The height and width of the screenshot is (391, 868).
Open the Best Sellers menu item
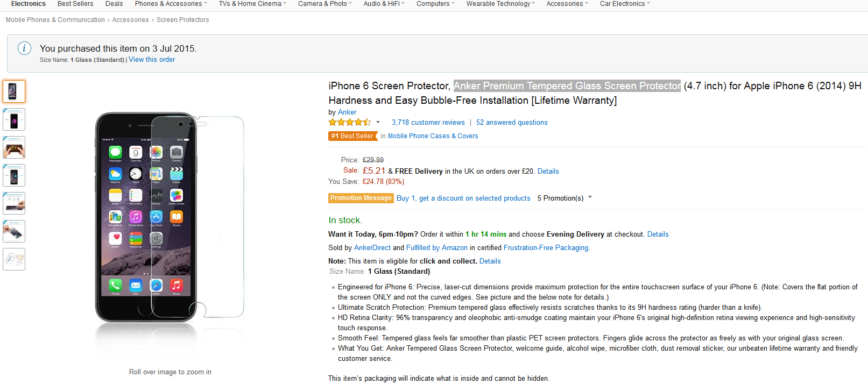(75, 4)
